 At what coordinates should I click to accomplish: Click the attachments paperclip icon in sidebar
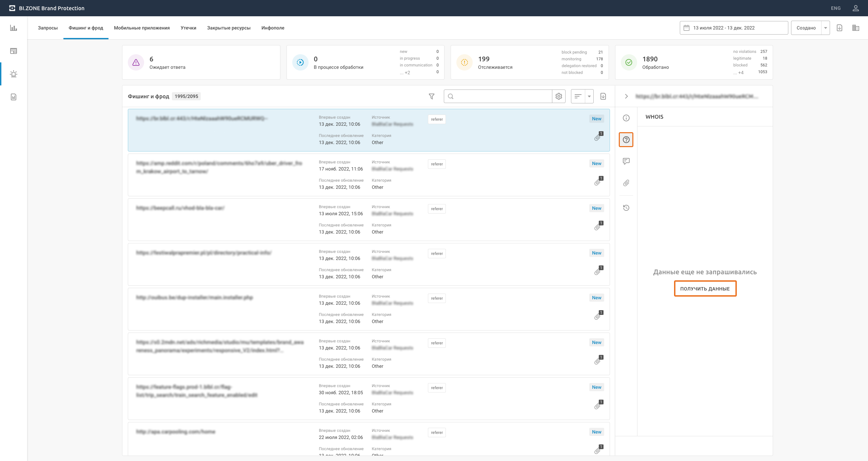click(x=626, y=183)
